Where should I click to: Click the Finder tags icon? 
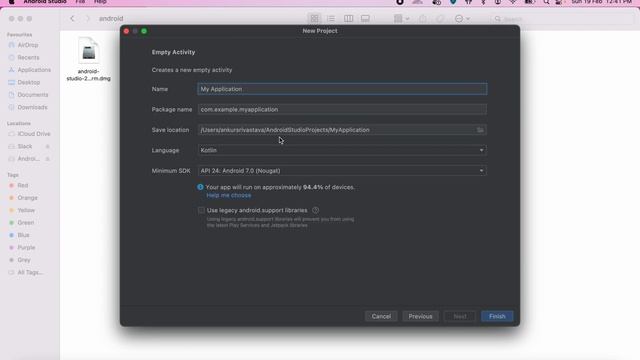click(x=440, y=19)
